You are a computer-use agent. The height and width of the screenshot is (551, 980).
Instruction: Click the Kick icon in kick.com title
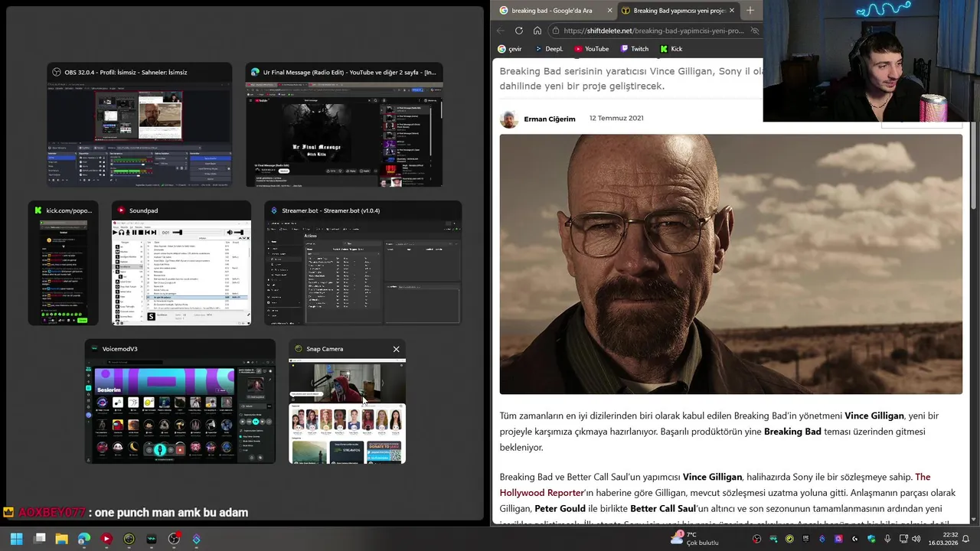[38, 210]
